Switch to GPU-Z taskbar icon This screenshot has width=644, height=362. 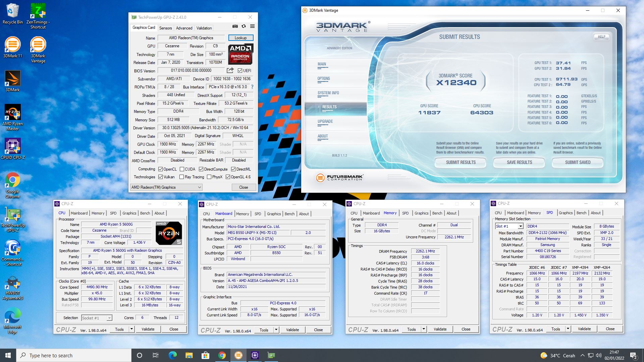point(271,355)
